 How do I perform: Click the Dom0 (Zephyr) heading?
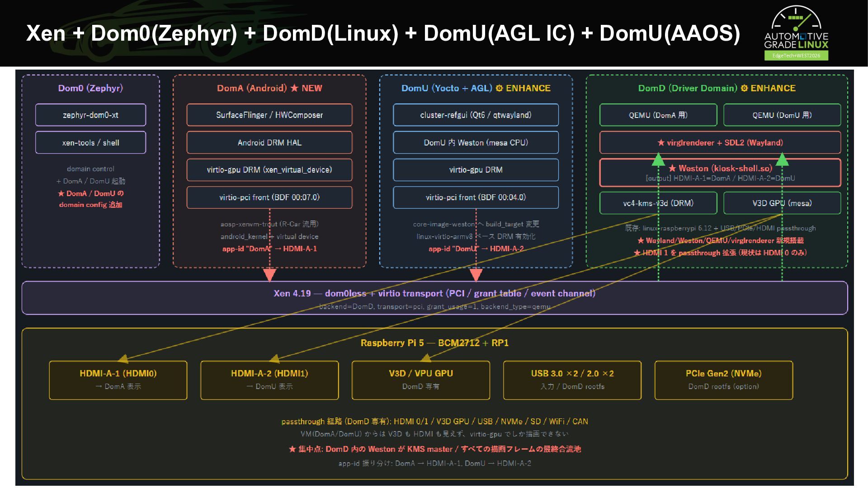[x=90, y=88]
